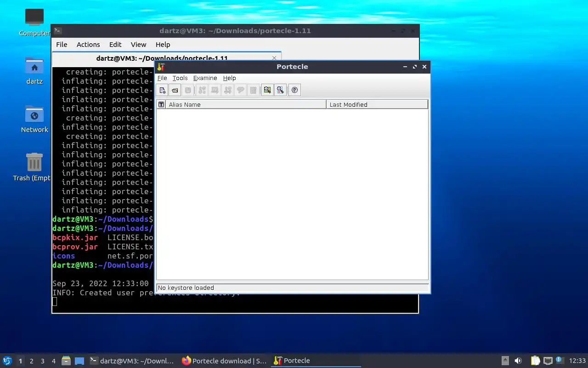Click the Portecle window title bar
This screenshot has width=588, height=368.
292,67
